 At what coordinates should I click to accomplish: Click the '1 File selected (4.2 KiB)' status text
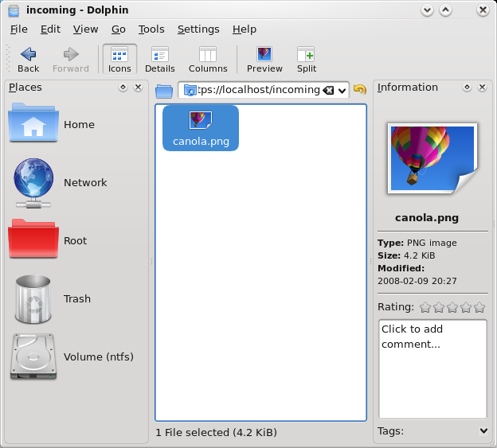click(216, 432)
